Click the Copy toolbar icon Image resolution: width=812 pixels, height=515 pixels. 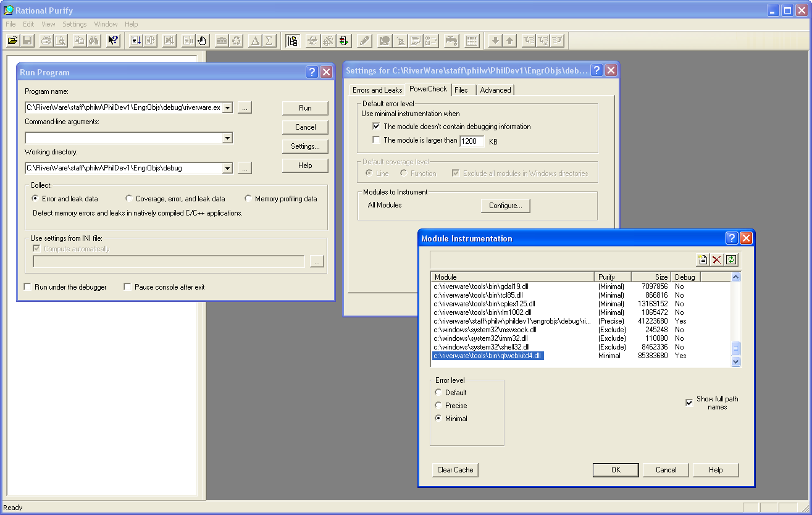tap(79, 41)
